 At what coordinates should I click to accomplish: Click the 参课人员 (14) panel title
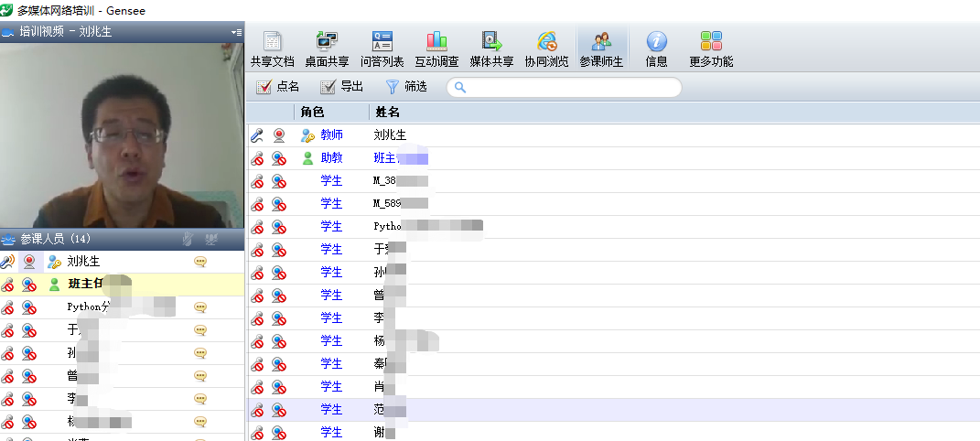56,239
